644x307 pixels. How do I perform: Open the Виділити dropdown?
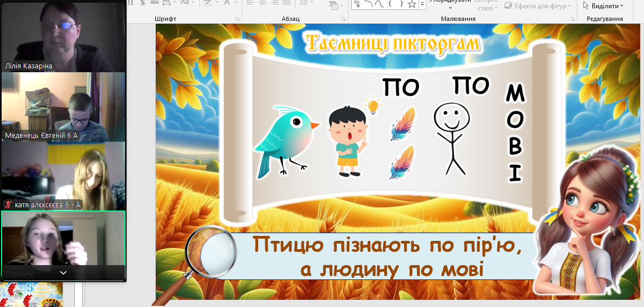pos(603,6)
